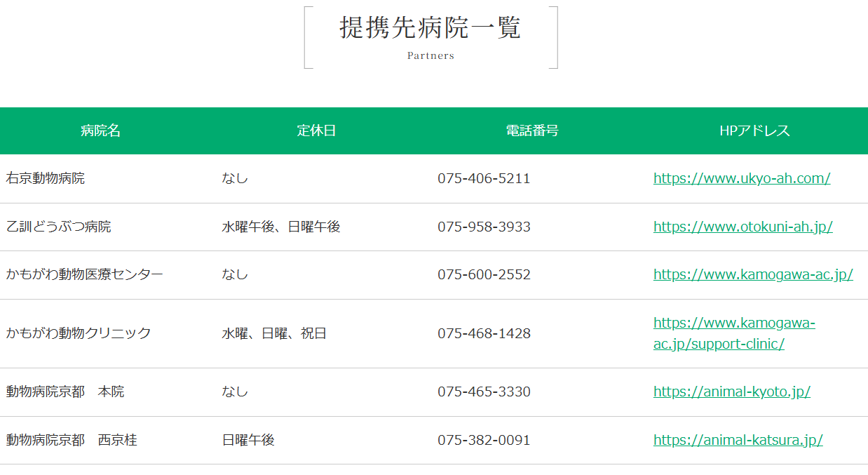This screenshot has height=475, width=868.
Task: Click the 提携先病院一覧 page heading
Action: point(430,28)
